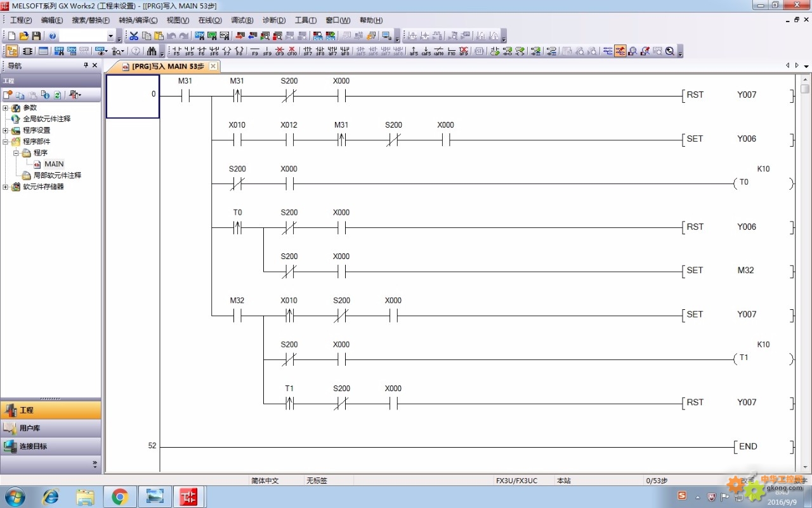Screen dimensions: 812x508
Task: Click new data icon in project panel
Action: click(x=8, y=95)
